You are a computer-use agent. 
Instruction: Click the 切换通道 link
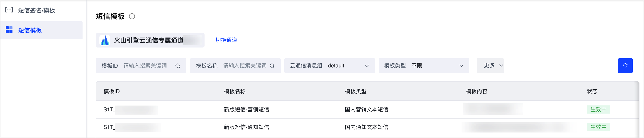226,40
